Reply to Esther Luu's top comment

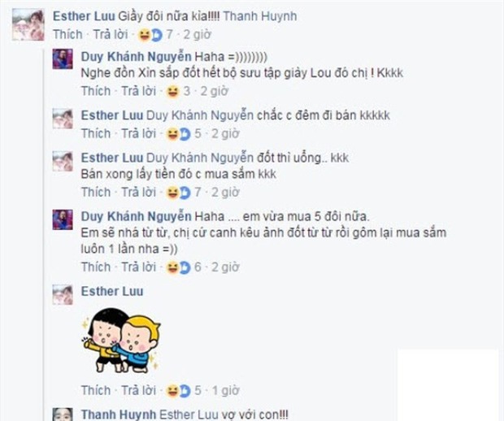coord(111,34)
